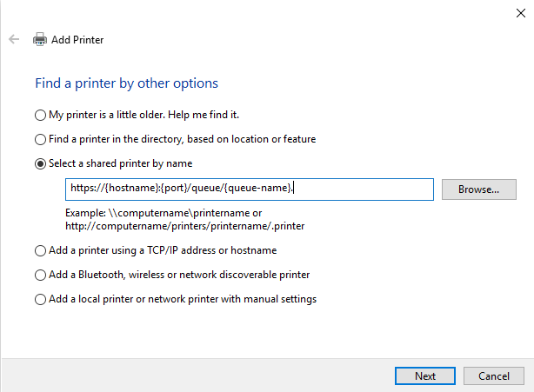Choose 'Add a printer using TCP/IP address' option
This screenshot has height=392, width=534.
pyautogui.click(x=40, y=250)
